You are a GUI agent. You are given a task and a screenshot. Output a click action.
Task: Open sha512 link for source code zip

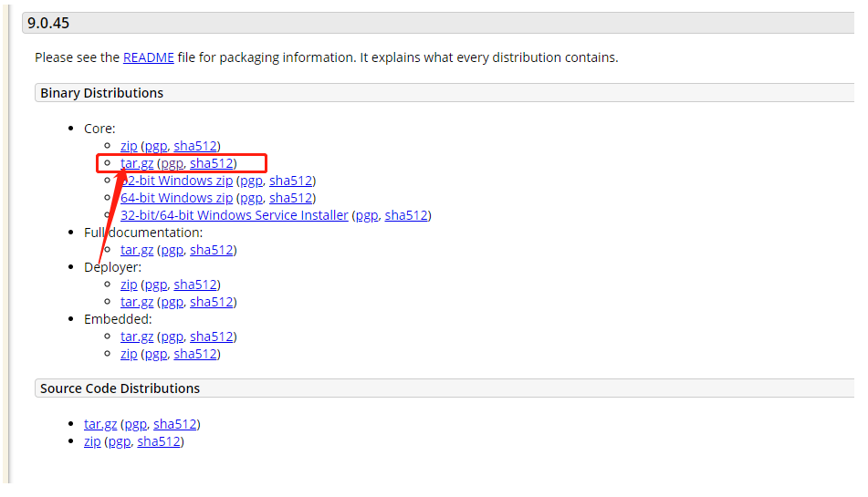[159, 441]
